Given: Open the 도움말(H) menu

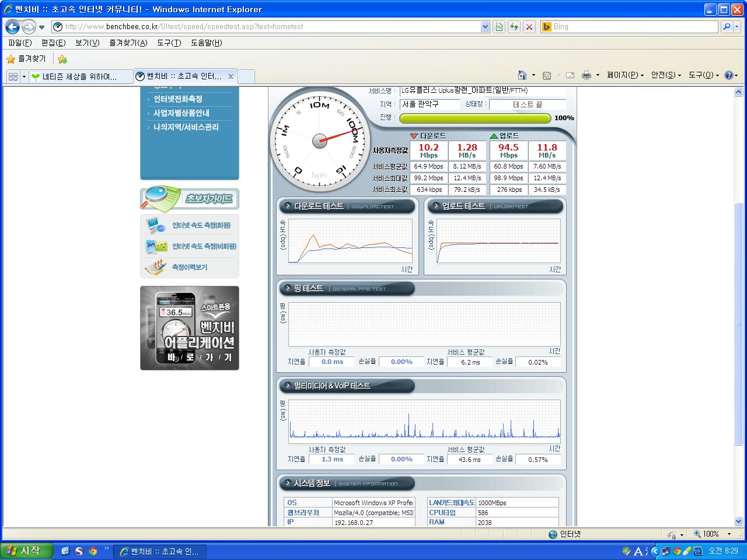Looking at the screenshot, I should 207,43.
